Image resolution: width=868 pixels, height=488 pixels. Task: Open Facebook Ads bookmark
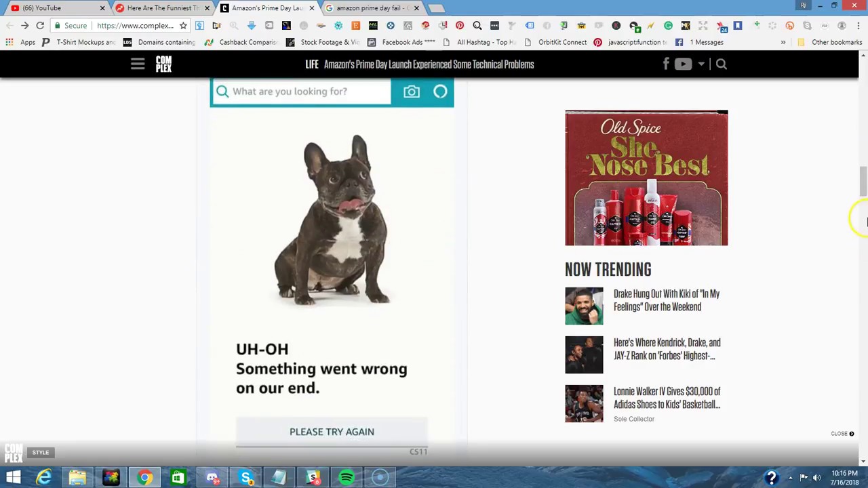402,42
